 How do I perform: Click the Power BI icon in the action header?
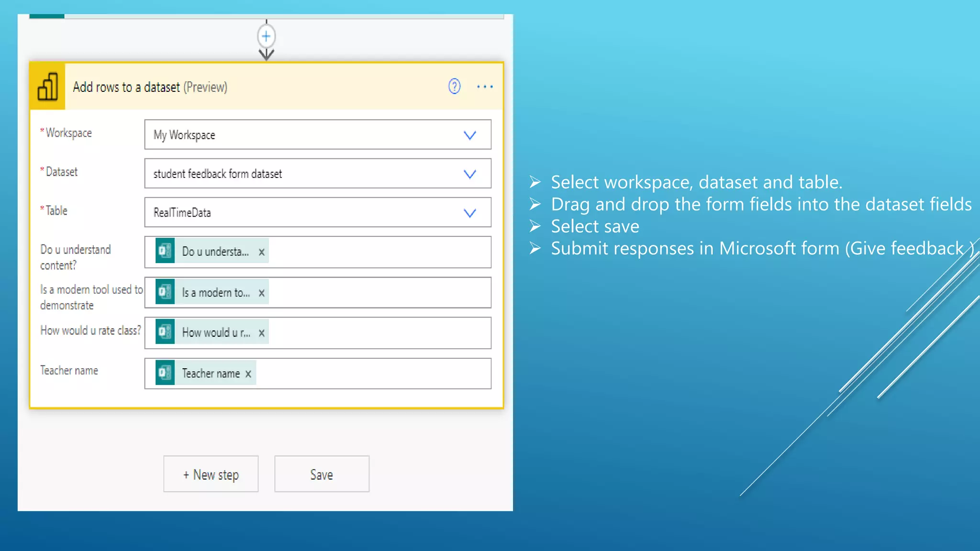pos(47,87)
